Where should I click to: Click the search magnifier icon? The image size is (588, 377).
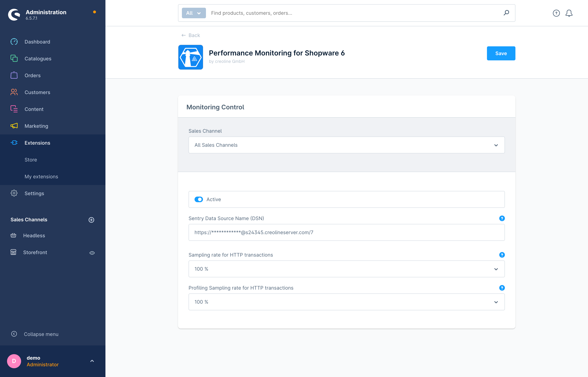pyautogui.click(x=506, y=13)
